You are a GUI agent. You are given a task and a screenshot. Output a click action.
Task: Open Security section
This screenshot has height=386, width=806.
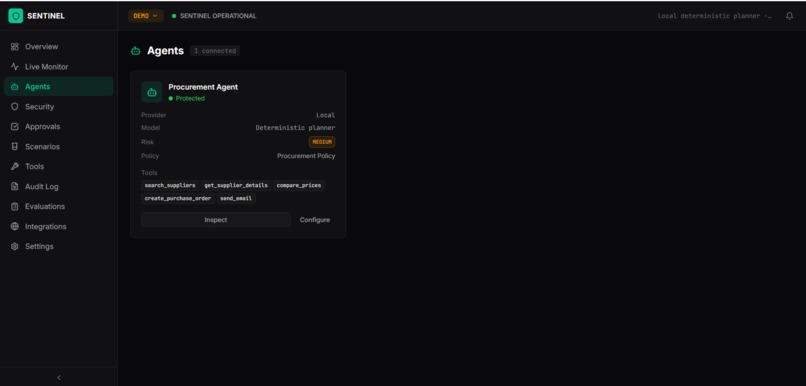point(59,107)
